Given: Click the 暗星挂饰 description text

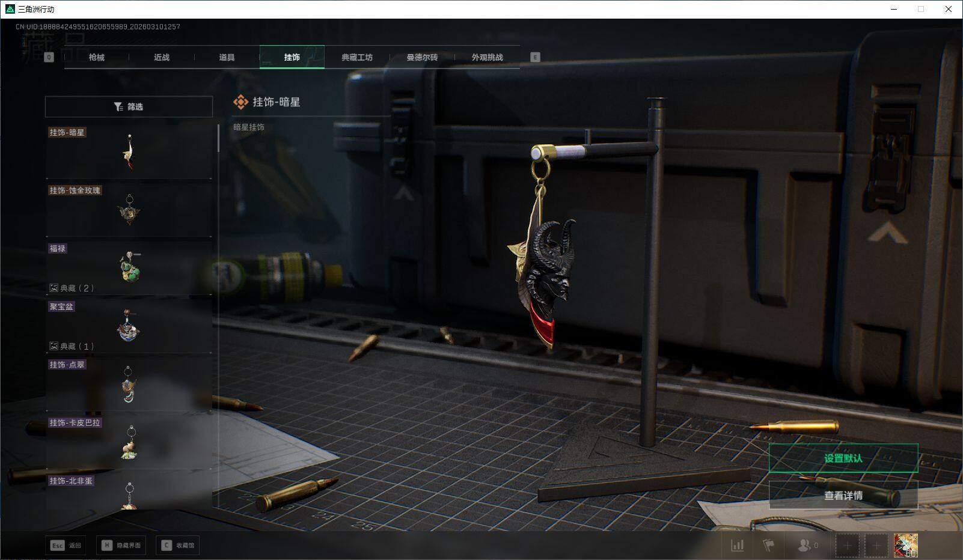Looking at the screenshot, I should coord(249,127).
